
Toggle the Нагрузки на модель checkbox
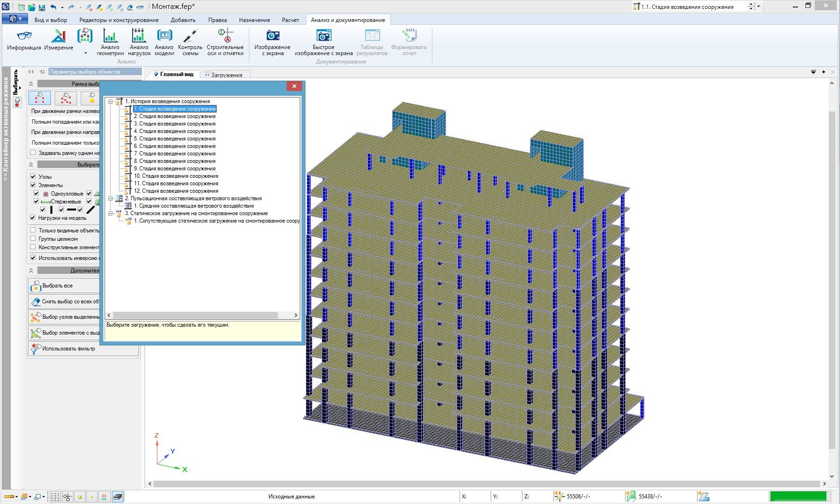click(x=33, y=217)
